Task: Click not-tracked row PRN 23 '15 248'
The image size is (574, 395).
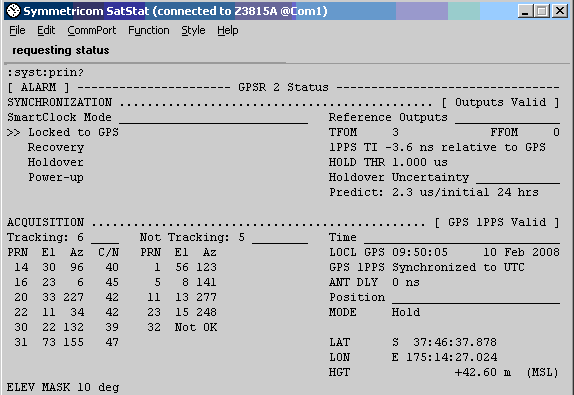Action: (182, 312)
